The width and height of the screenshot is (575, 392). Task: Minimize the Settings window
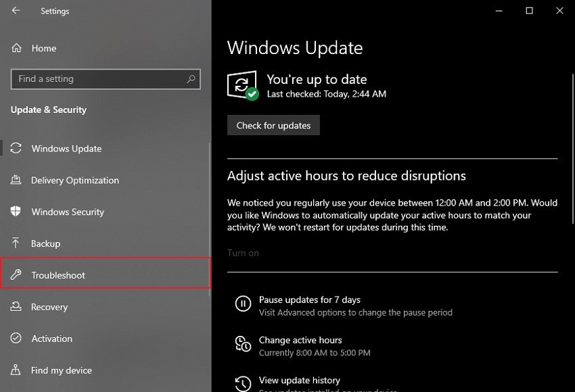[x=499, y=11]
